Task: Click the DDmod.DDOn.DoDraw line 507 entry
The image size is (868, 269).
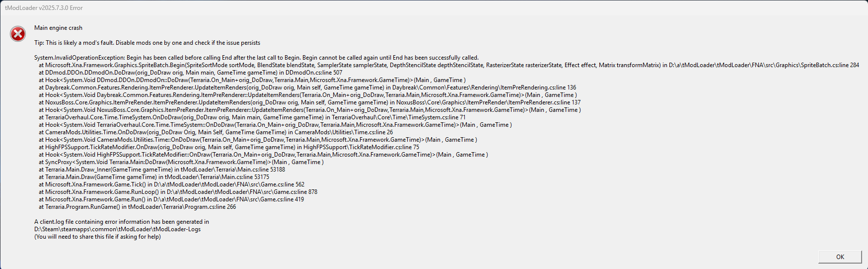Action: pos(191,73)
